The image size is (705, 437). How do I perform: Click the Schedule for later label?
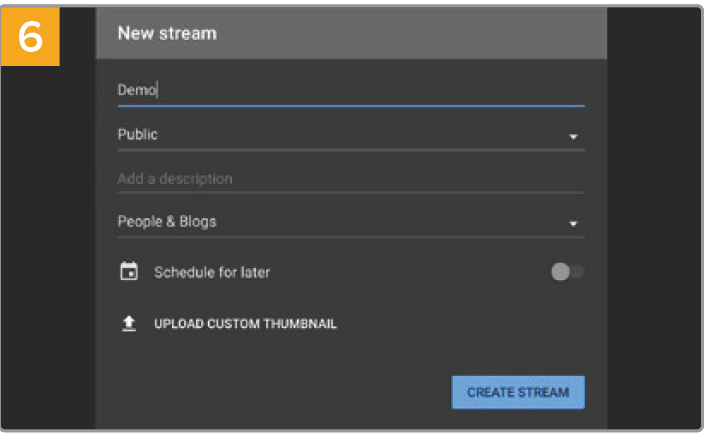pos(212,272)
